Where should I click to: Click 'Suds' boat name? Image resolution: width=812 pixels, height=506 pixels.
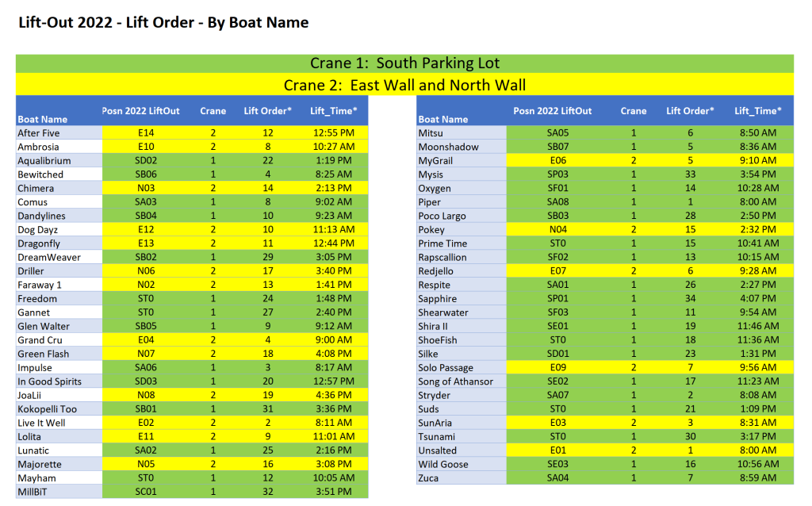click(429, 409)
